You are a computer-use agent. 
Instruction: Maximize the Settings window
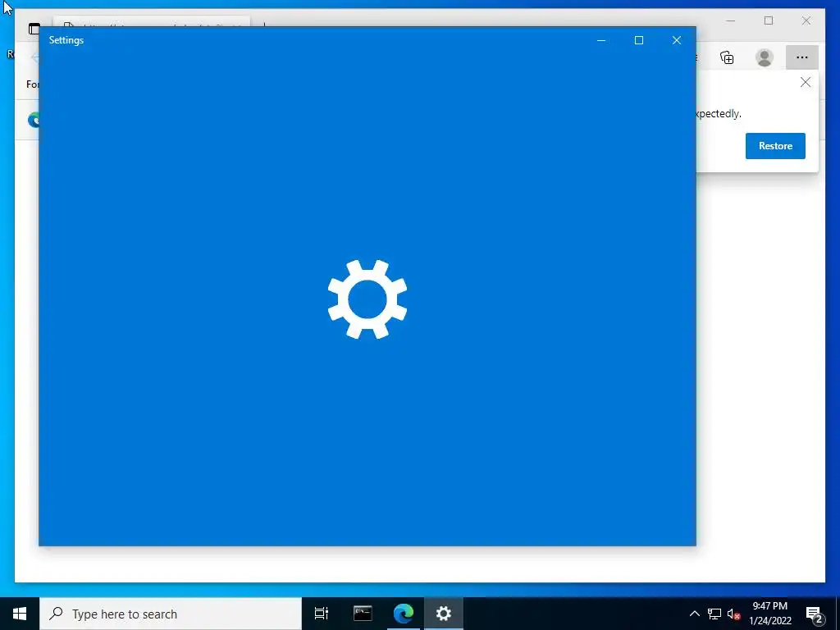tap(638, 40)
